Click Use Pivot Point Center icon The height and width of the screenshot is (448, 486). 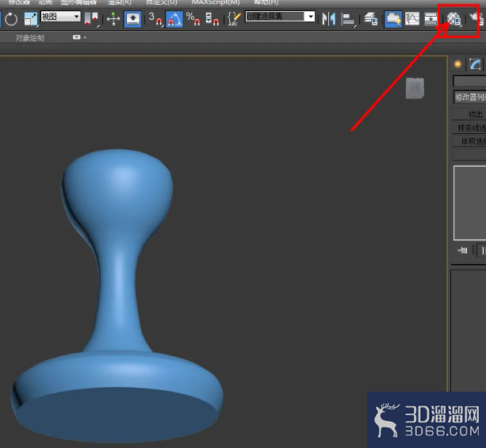92,19
